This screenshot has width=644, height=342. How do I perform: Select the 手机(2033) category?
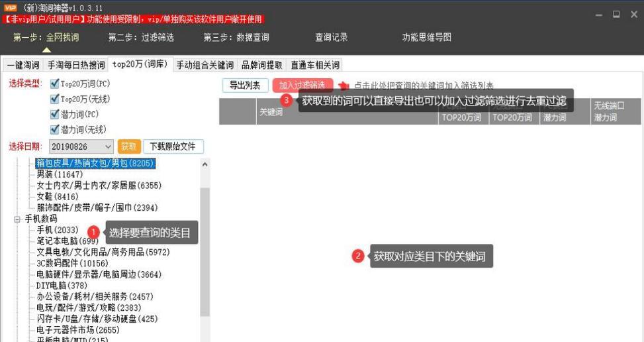tap(58, 230)
